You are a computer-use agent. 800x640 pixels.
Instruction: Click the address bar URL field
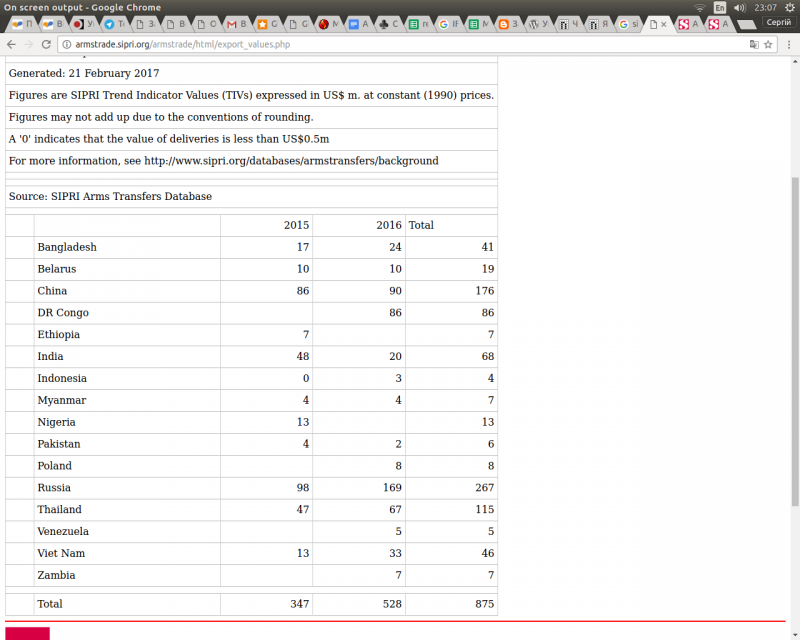(400, 44)
